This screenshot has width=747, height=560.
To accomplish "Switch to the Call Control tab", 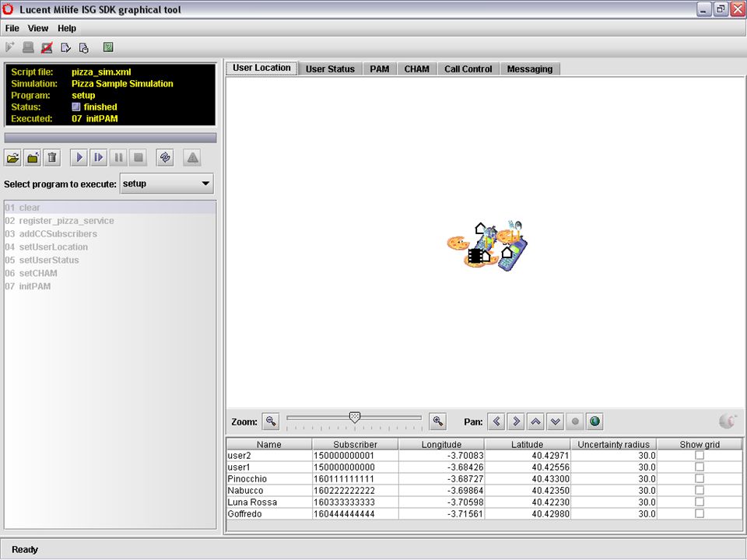I will click(468, 69).
